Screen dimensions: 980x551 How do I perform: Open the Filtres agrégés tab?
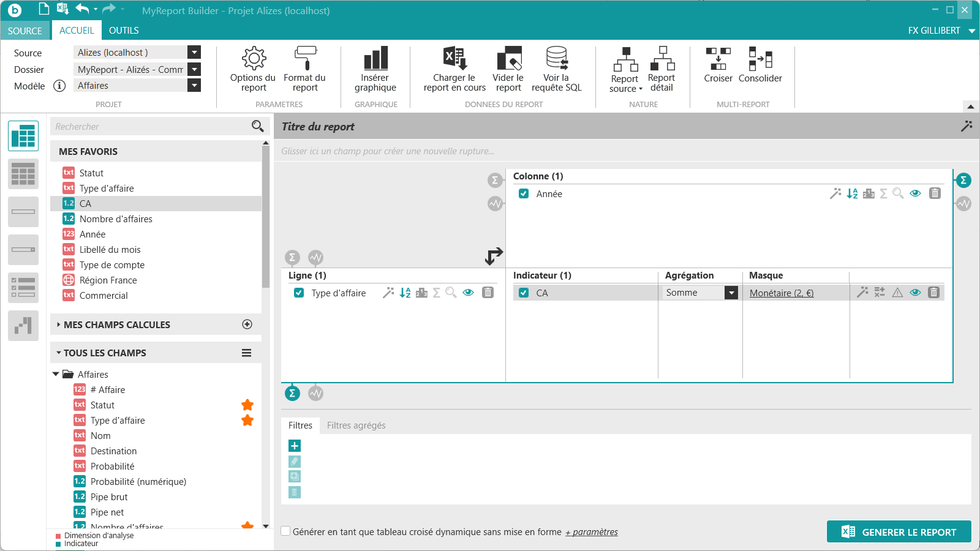[356, 425]
